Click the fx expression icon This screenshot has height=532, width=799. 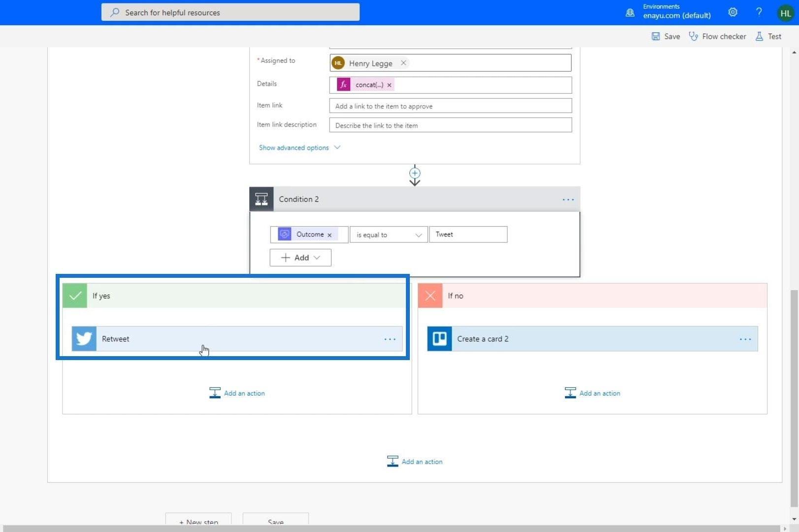click(343, 85)
